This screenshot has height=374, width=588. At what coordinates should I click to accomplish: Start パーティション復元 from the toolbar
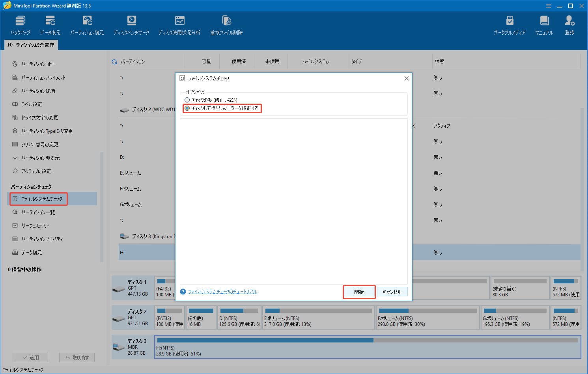tap(87, 24)
